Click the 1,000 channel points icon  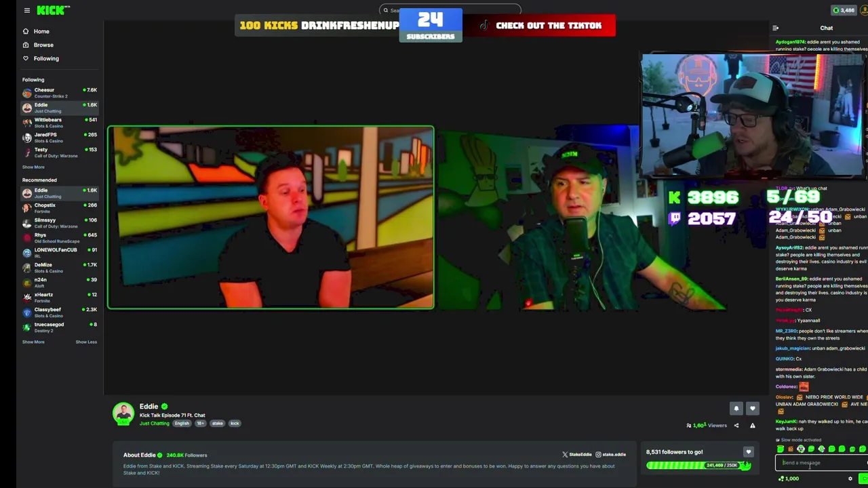(781, 479)
